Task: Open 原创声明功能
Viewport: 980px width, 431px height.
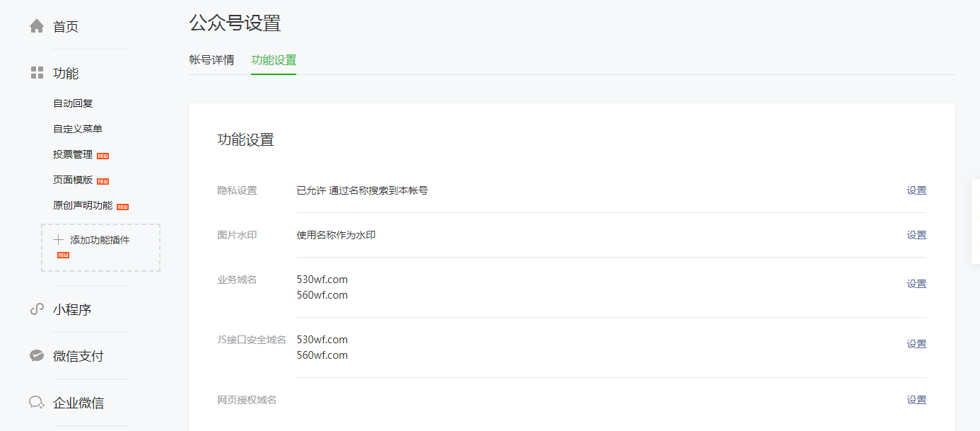Action: [x=83, y=205]
